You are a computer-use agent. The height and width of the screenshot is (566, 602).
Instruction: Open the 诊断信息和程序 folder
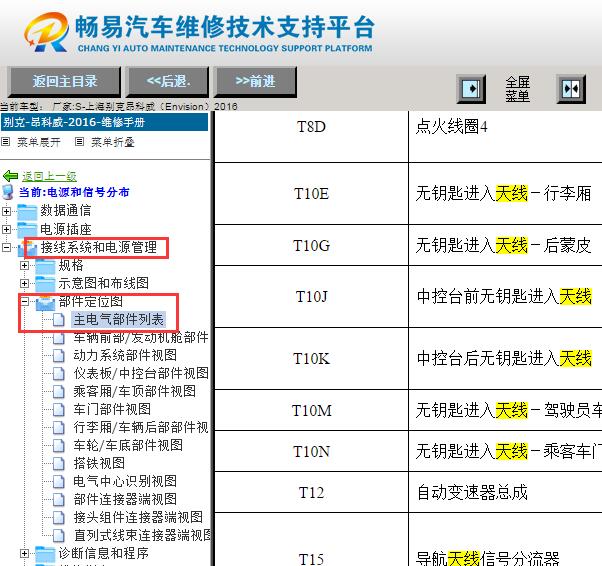point(104,553)
